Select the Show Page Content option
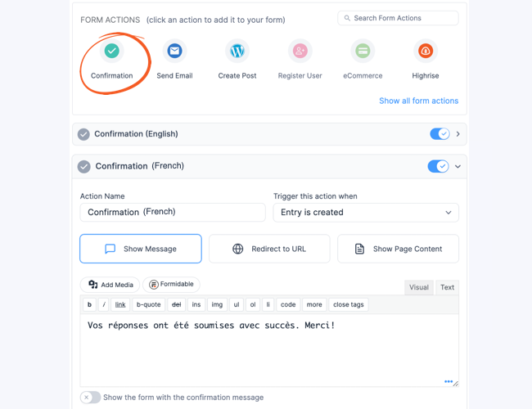Viewport: 532px width, 409px height. [398, 249]
